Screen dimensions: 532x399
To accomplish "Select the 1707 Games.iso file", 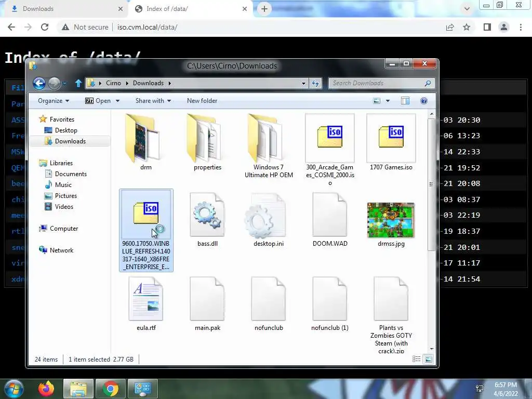I will (x=391, y=142).
